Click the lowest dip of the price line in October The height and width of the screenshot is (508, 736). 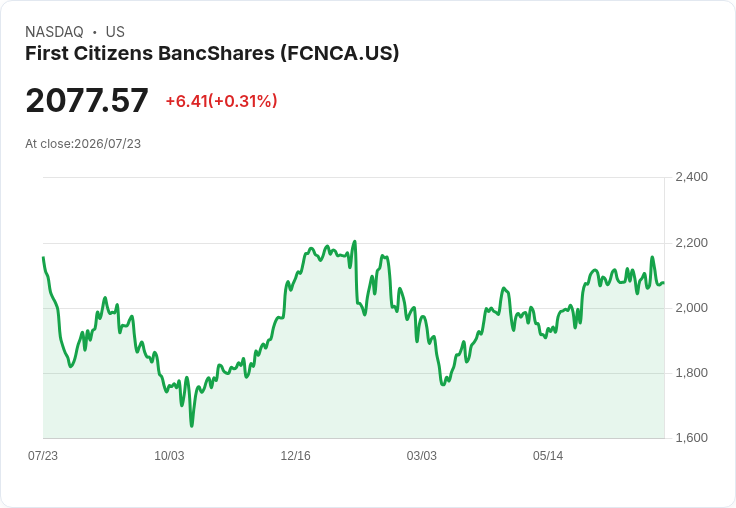192,425
